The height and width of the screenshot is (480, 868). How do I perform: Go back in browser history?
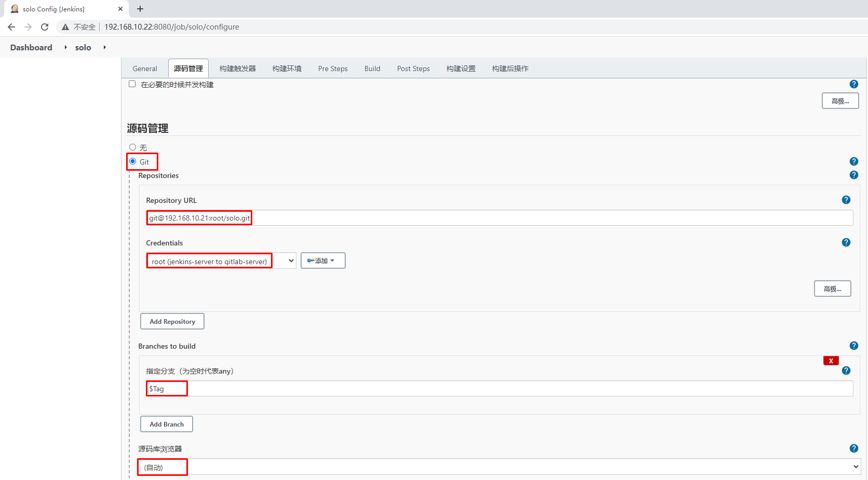click(x=11, y=27)
